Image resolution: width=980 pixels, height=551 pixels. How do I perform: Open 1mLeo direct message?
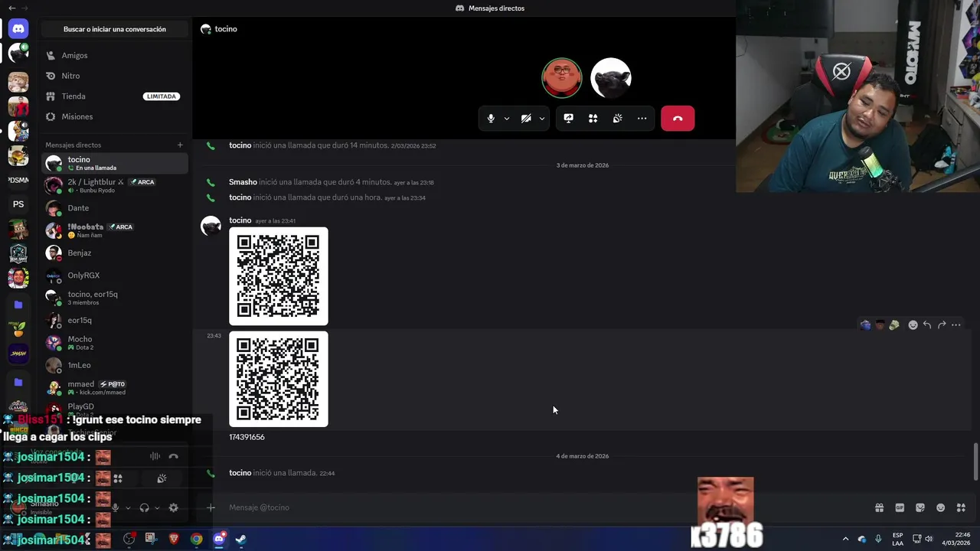point(115,365)
